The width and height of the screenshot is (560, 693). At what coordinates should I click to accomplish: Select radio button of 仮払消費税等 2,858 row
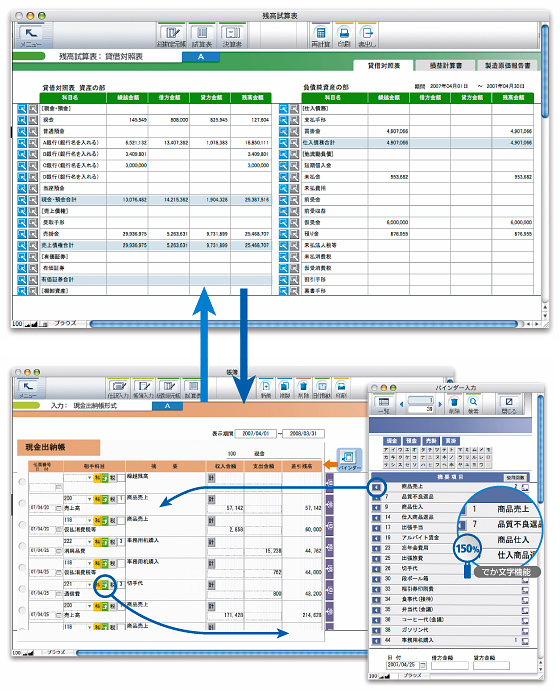click(22, 524)
